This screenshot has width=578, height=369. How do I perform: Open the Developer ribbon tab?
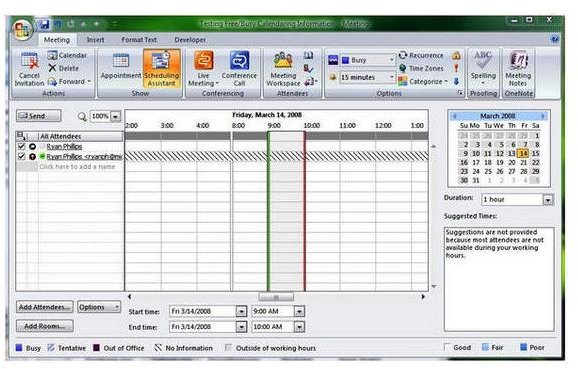(x=190, y=39)
